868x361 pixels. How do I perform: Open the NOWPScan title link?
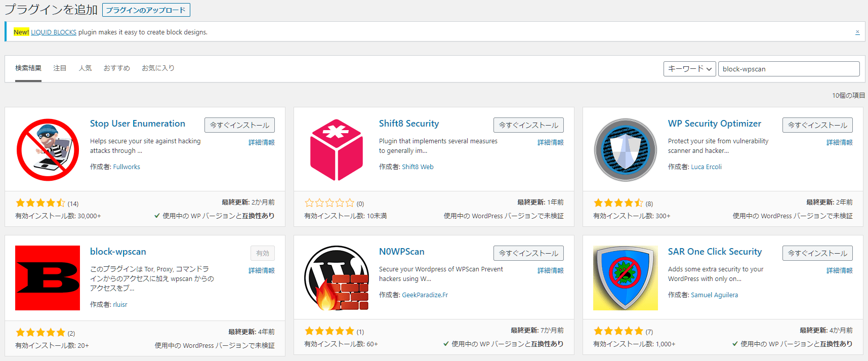coord(402,252)
